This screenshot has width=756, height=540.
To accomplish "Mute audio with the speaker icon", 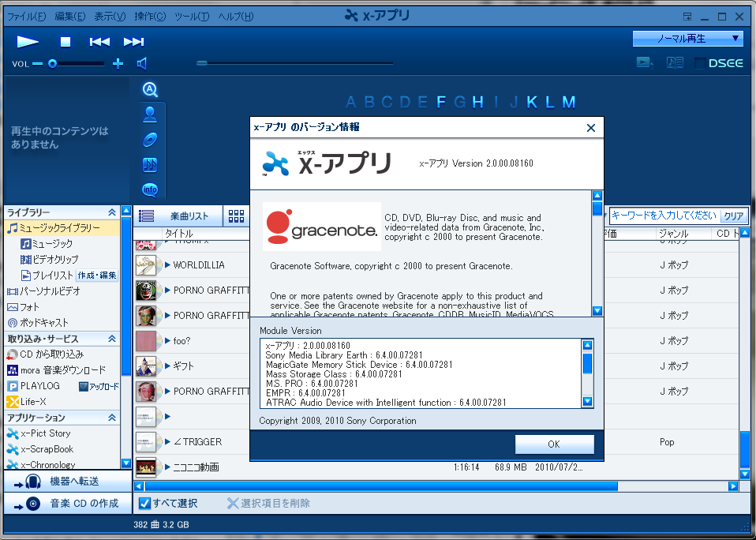I will tap(142, 64).
